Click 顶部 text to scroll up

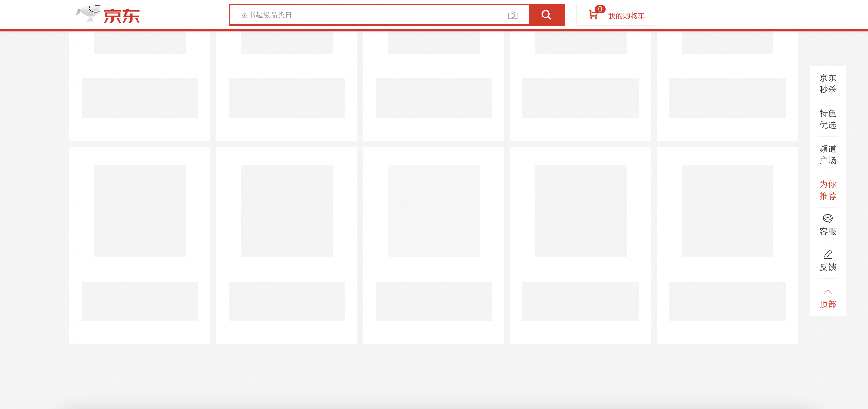[828, 304]
